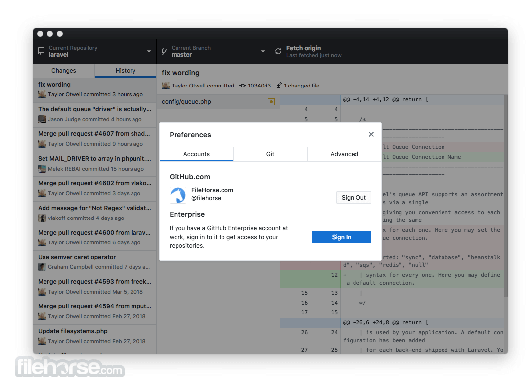
Task: Select commit 'Update filesystems.php'
Action: tap(94, 337)
